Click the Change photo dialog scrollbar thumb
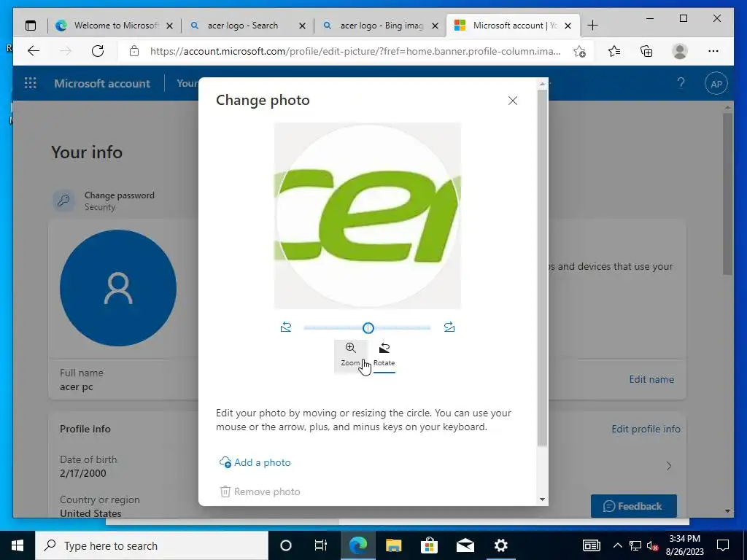The image size is (747, 560). (542, 268)
